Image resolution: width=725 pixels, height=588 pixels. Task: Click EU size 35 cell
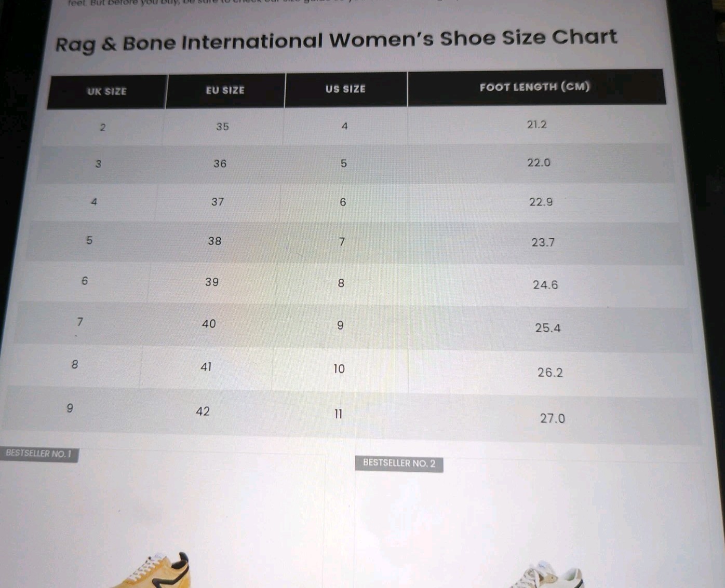(x=223, y=127)
